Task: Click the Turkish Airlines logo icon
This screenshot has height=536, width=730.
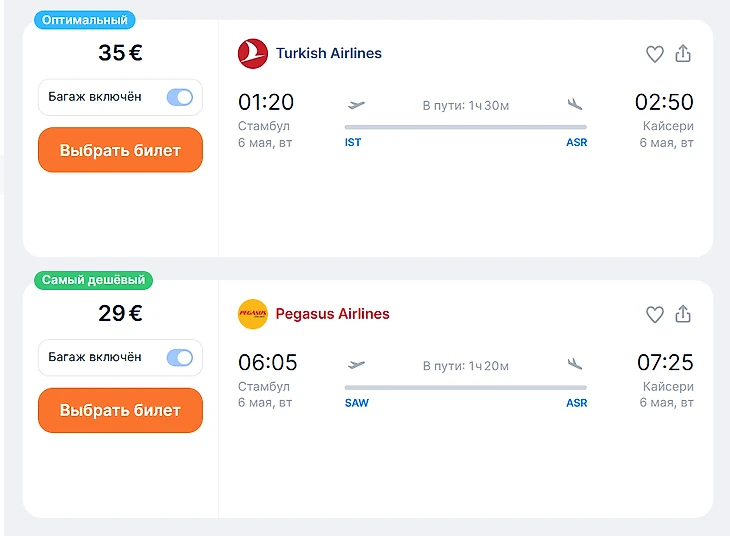Action: (x=253, y=54)
